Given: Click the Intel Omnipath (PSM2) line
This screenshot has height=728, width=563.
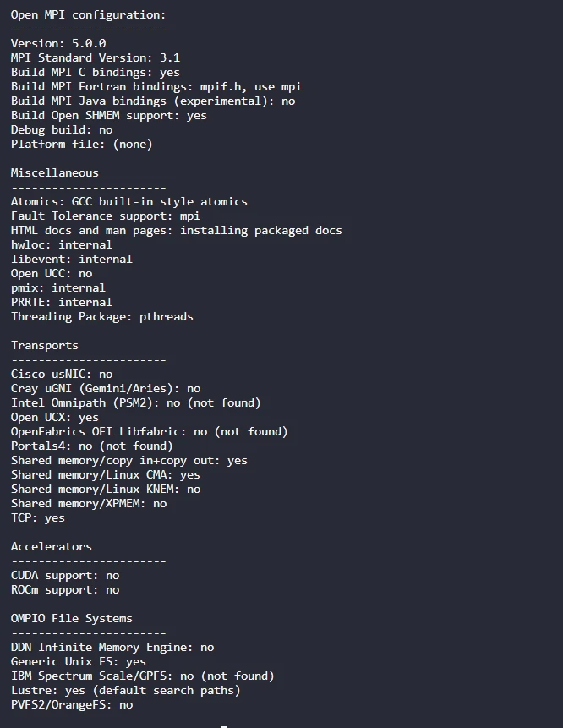Looking at the screenshot, I should (x=135, y=402).
